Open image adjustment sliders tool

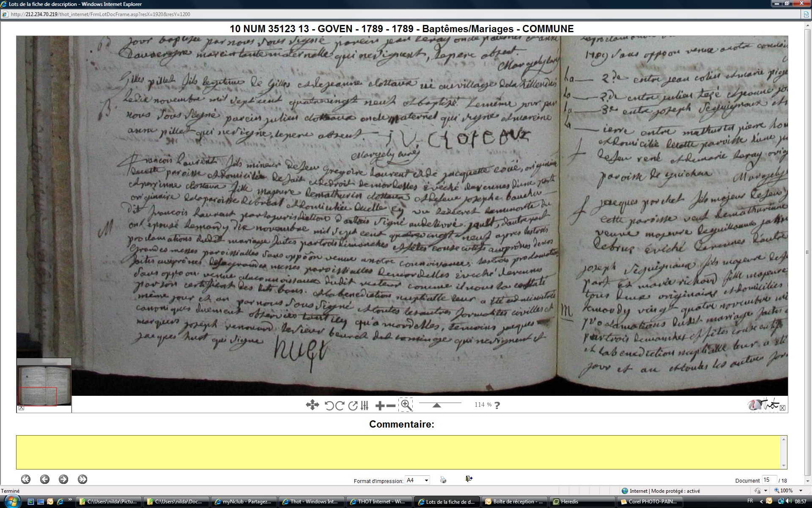pyautogui.click(x=365, y=406)
